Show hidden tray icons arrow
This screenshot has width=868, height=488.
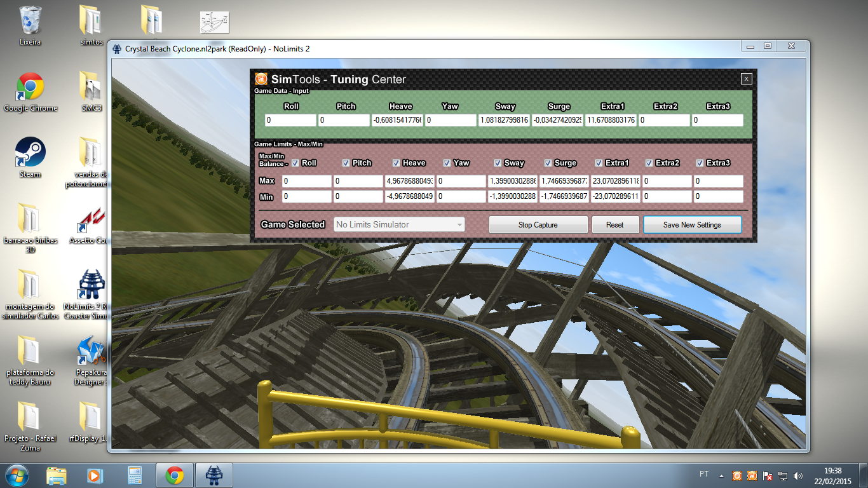721,475
